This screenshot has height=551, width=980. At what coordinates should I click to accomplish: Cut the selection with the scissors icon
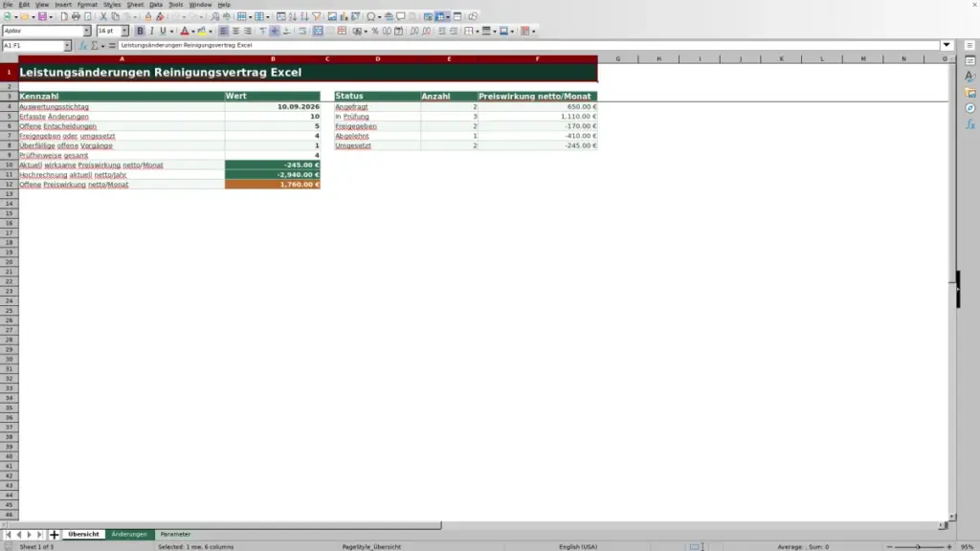[x=103, y=17]
